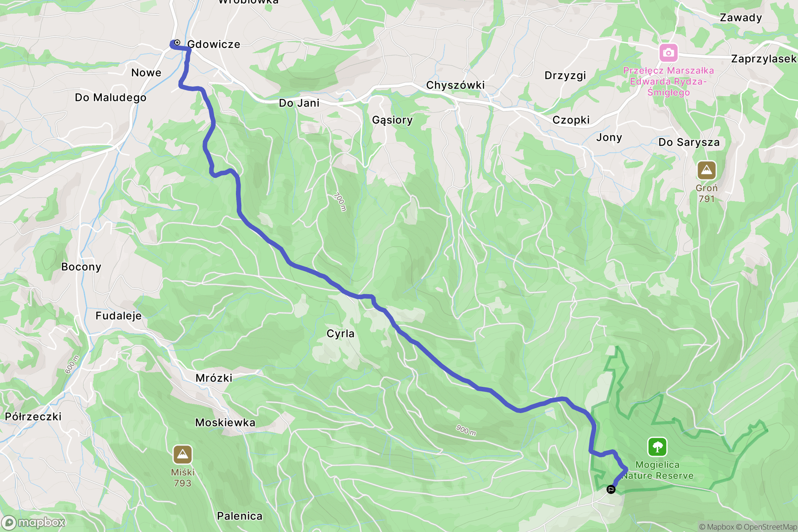Click the Chyszówki village label
The image size is (798, 532).
pos(455,85)
